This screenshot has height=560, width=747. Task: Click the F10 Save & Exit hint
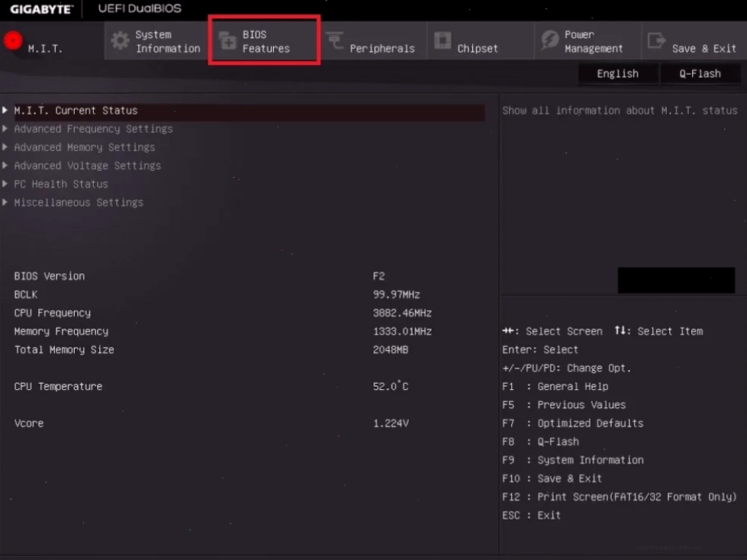click(552, 478)
